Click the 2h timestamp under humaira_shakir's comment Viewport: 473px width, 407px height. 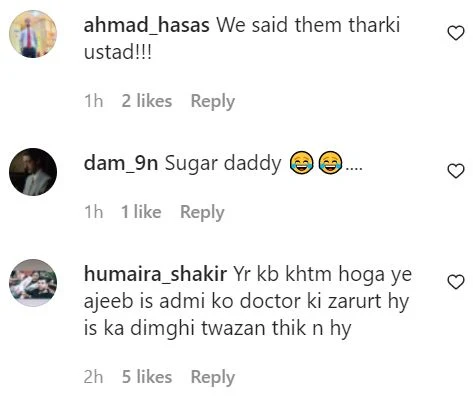click(x=94, y=377)
